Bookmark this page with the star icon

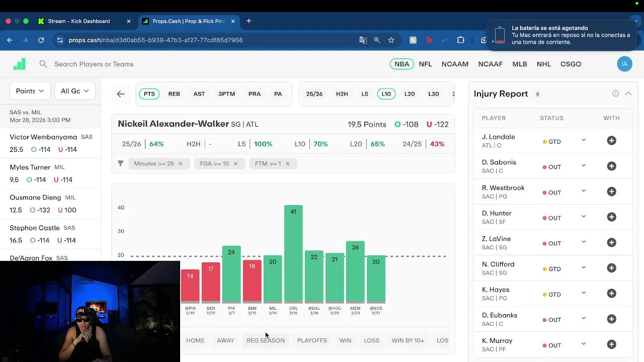(391, 40)
